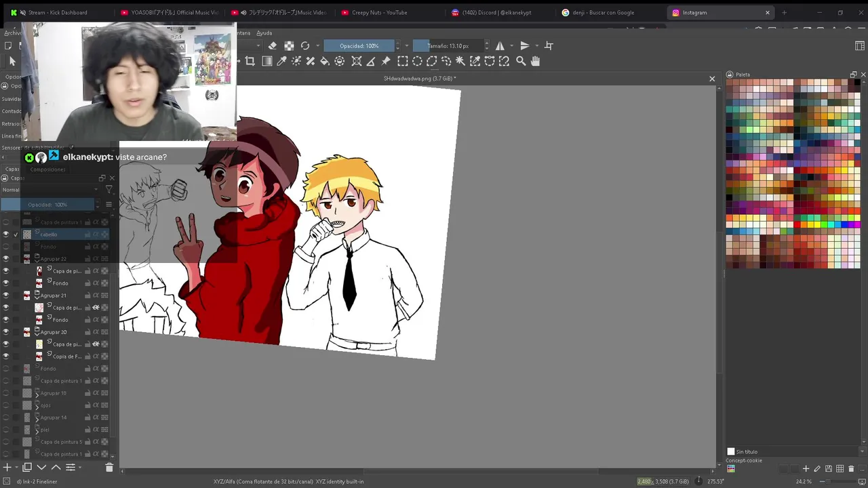Toggle preserve alpha checkerboard icon
Screen dimensions: 868x488
289,45
